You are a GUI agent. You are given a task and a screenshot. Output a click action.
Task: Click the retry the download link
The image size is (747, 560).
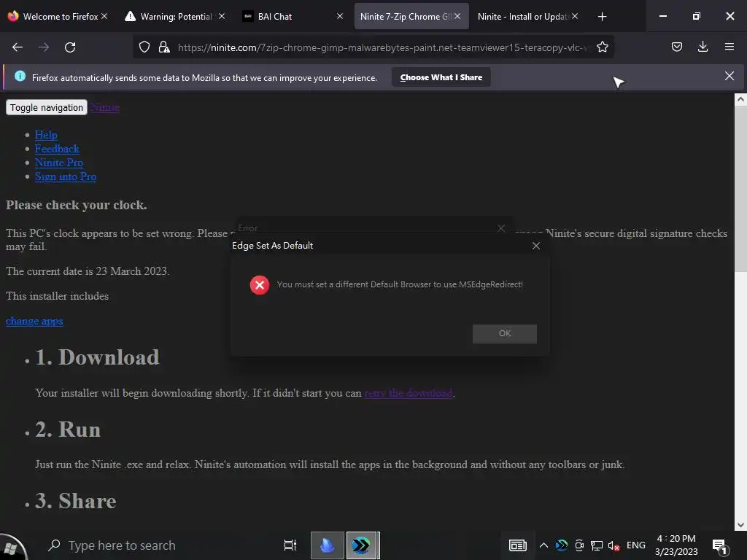[409, 393]
